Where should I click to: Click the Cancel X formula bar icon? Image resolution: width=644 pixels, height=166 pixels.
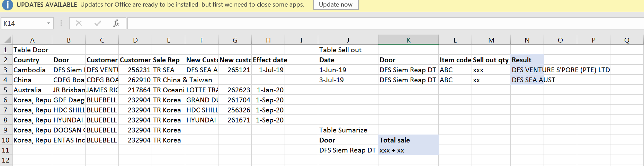pyautogui.click(x=79, y=23)
